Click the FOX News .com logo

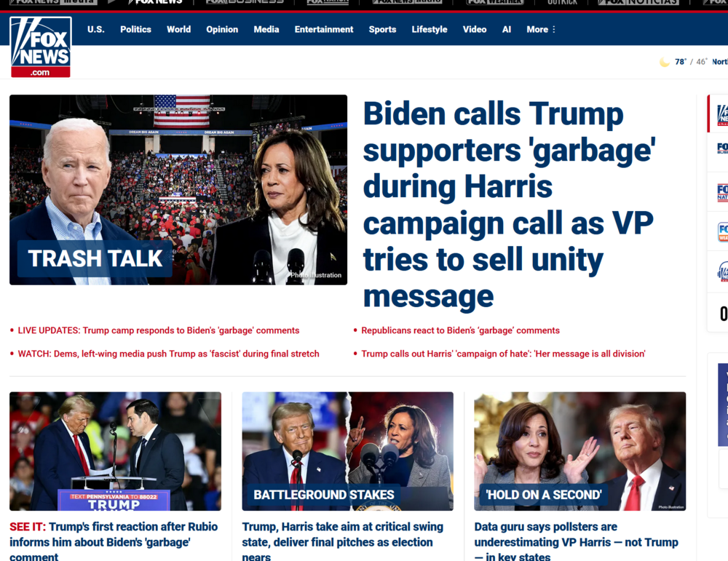click(40, 46)
